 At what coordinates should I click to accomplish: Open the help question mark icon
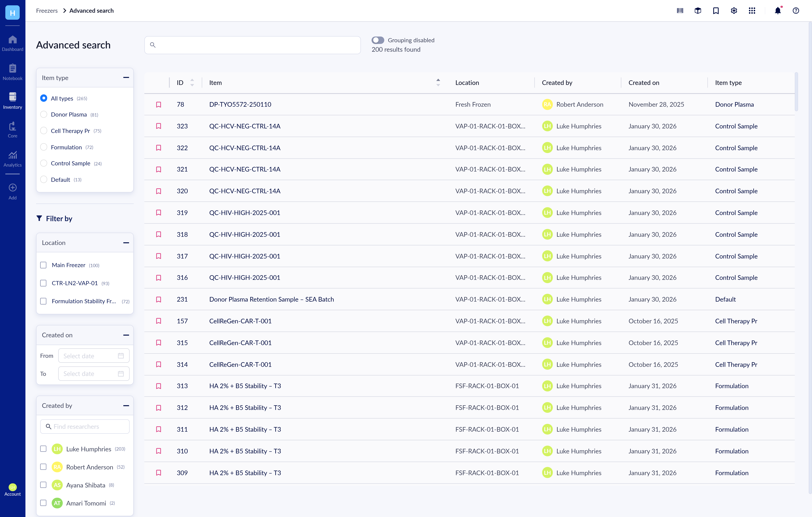[x=796, y=10]
